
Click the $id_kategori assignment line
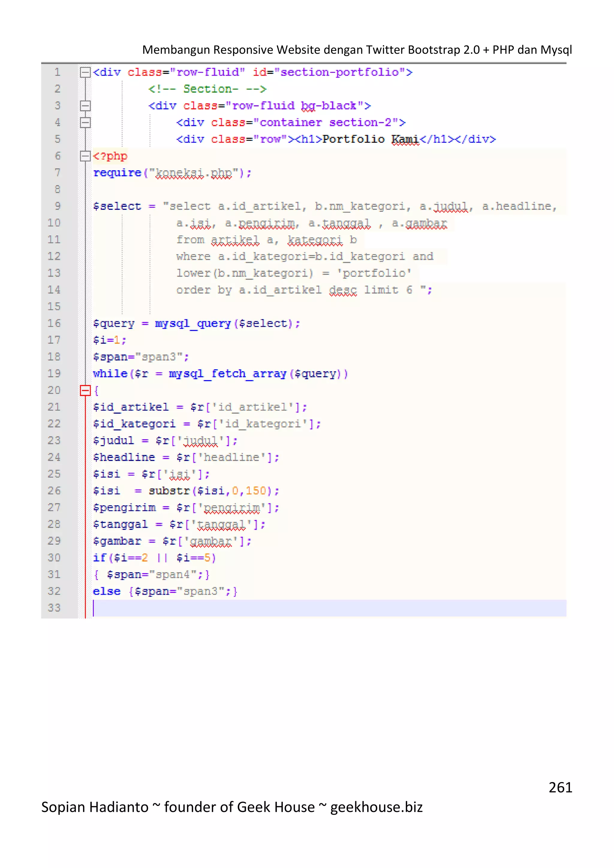pyautogui.click(x=207, y=424)
